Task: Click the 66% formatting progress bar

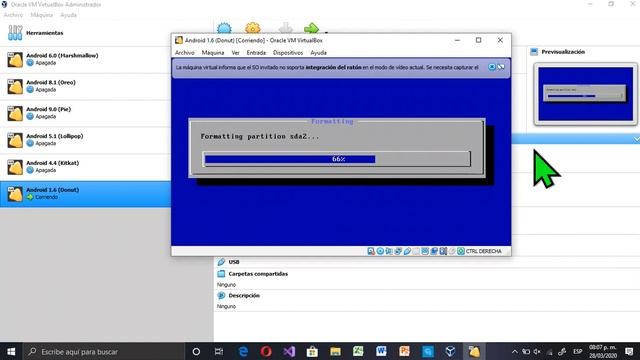Action: coord(337,159)
